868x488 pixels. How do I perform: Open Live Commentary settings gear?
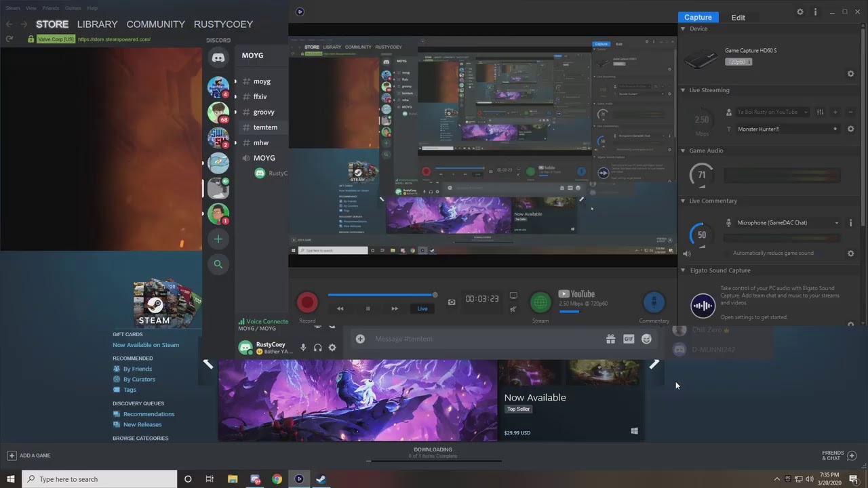click(851, 253)
